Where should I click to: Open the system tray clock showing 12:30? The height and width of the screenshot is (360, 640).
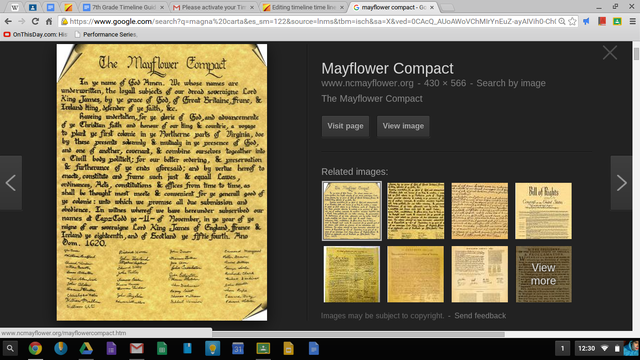(587, 349)
